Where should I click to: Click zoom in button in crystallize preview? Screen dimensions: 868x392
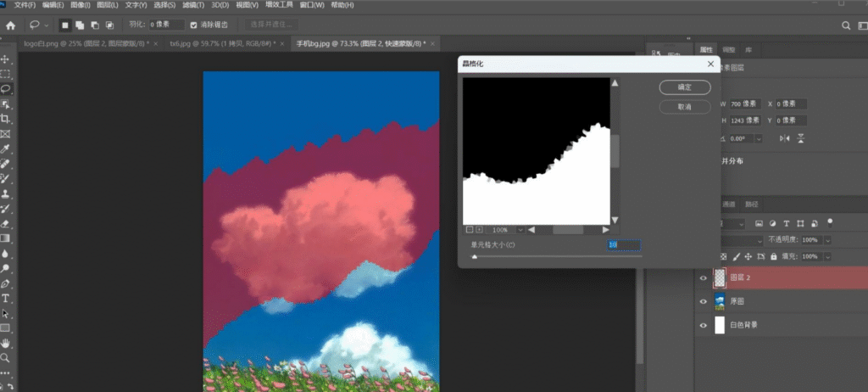479,230
